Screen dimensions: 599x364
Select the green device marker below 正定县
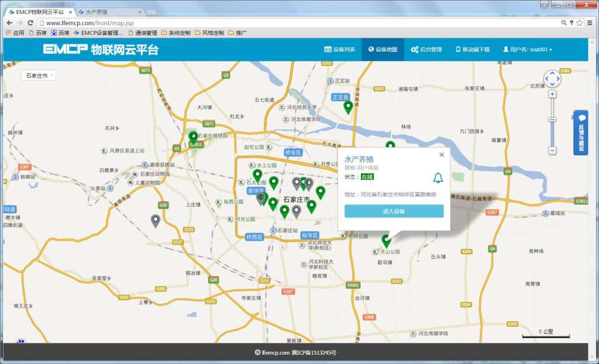(x=347, y=108)
